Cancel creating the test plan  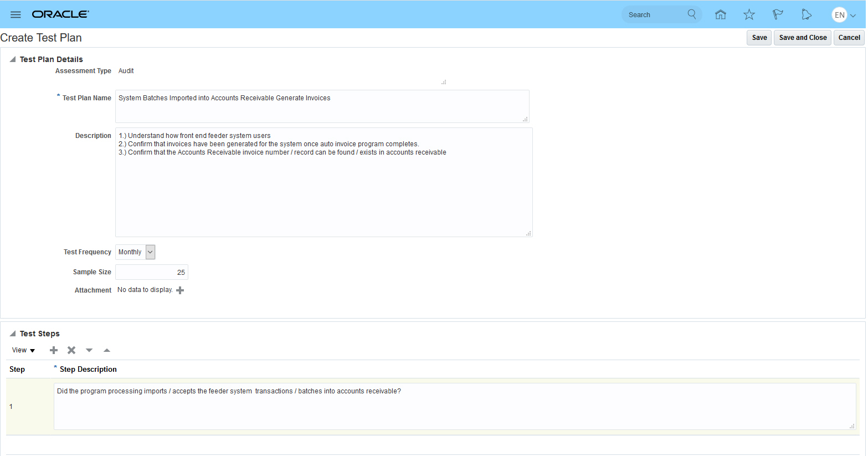pos(849,37)
